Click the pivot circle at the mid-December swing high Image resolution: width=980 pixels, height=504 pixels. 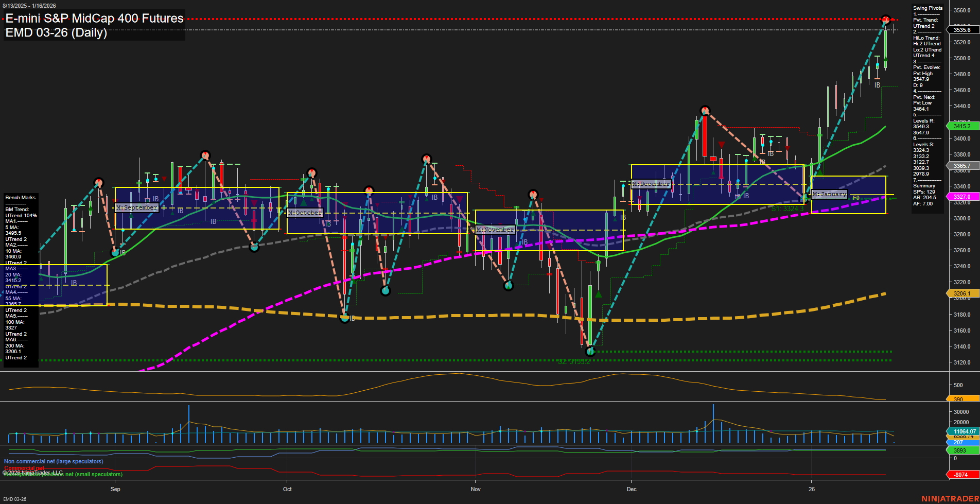click(x=704, y=109)
